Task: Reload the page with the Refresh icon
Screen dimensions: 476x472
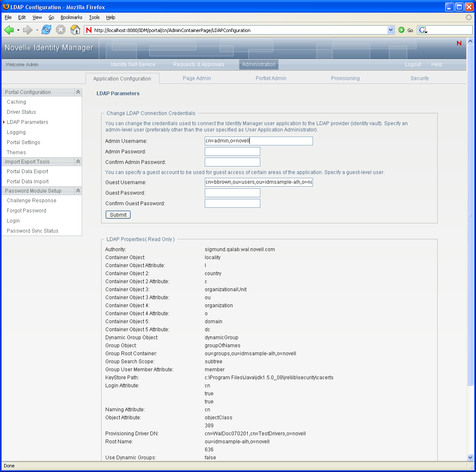Action: [x=46, y=30]
